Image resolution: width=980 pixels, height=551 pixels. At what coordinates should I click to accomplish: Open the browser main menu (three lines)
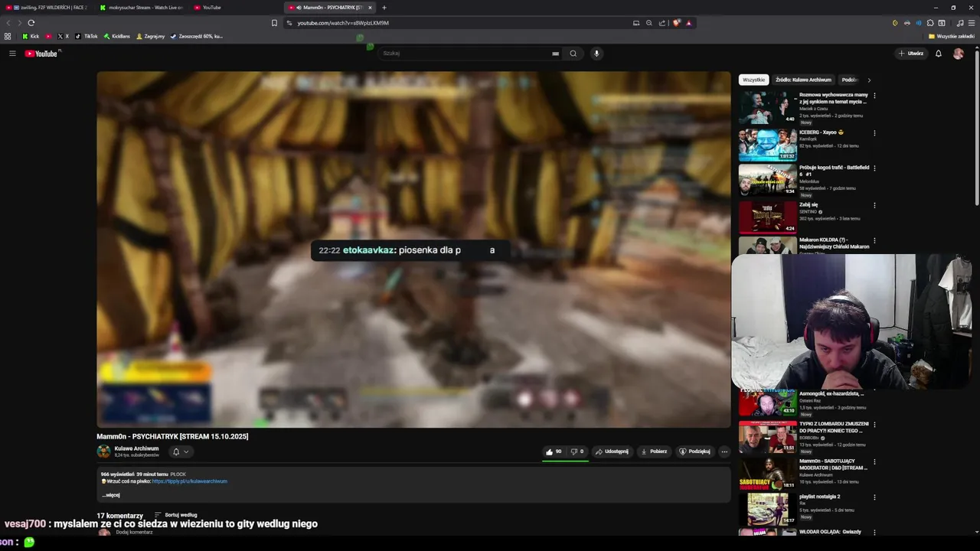point(971,23)
